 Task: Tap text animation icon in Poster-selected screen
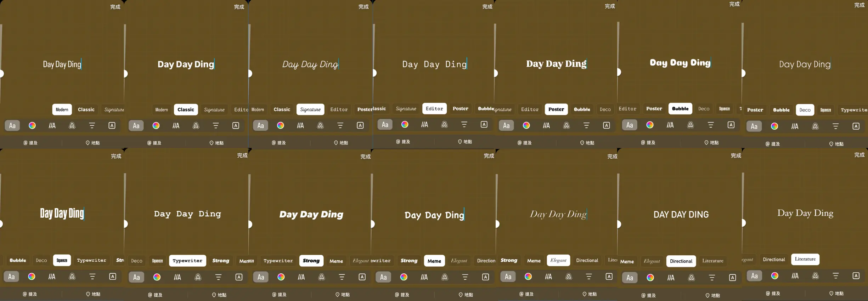coord(546,125)
